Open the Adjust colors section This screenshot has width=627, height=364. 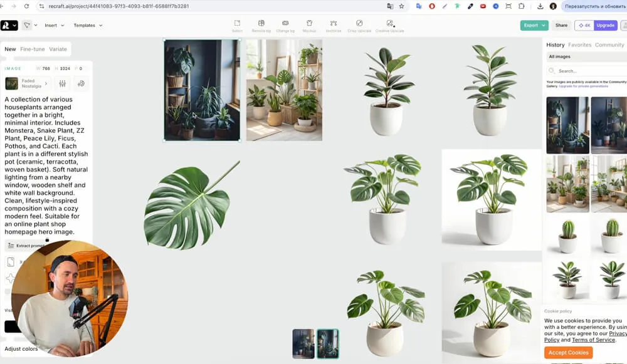21,349
